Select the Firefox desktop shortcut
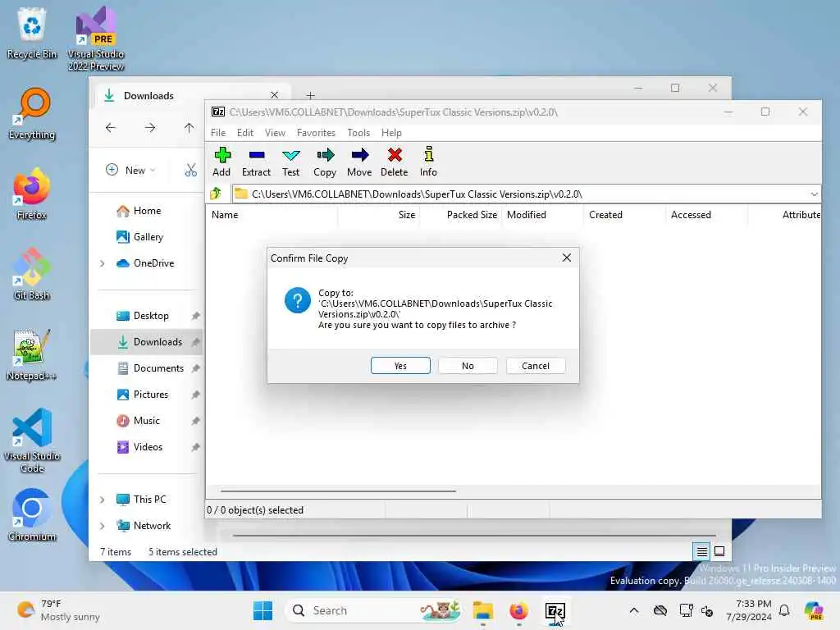Viewport: 840px width, 630px height. (x=32, y=194)
